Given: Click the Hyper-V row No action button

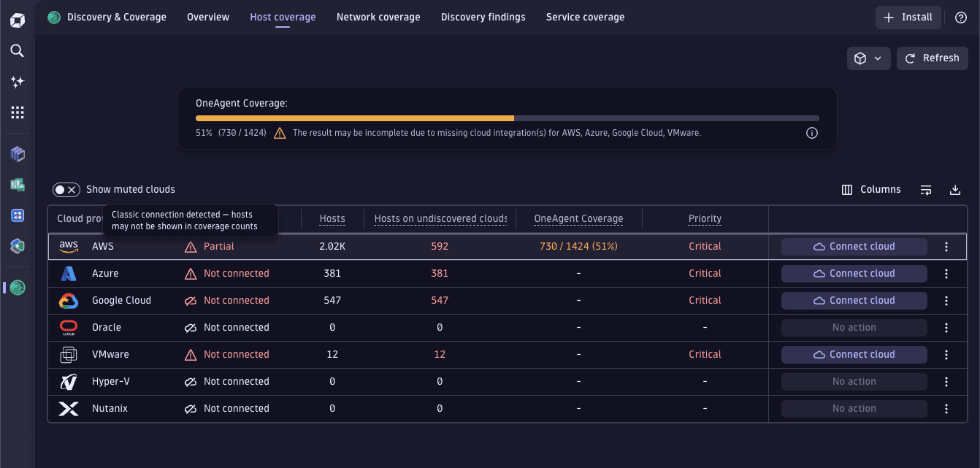Looking at the screenshot, I should coord(854,382).
